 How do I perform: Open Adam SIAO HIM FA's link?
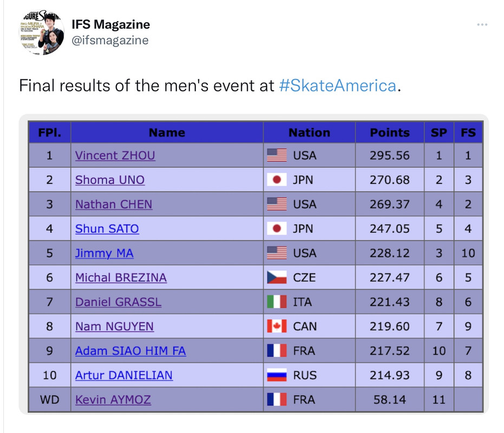coord(130,351)
